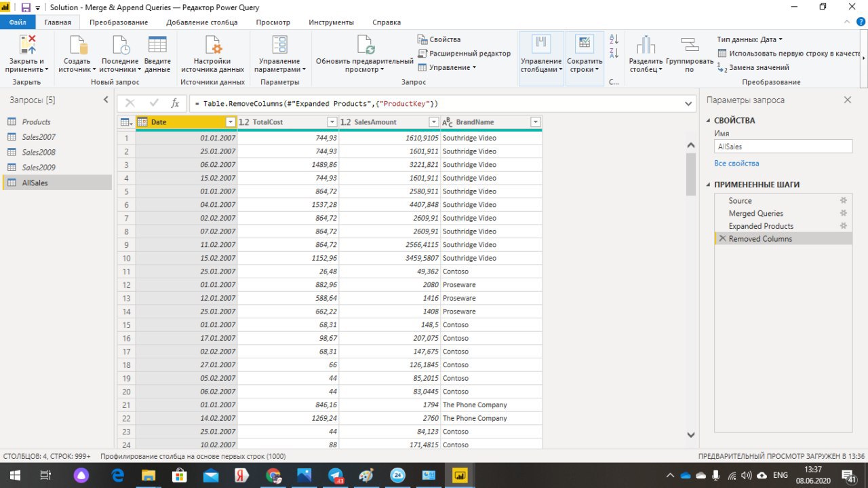Open the TotalCost column filter dropdown
This screenshot has height=488, width=868.
[332, 122]
